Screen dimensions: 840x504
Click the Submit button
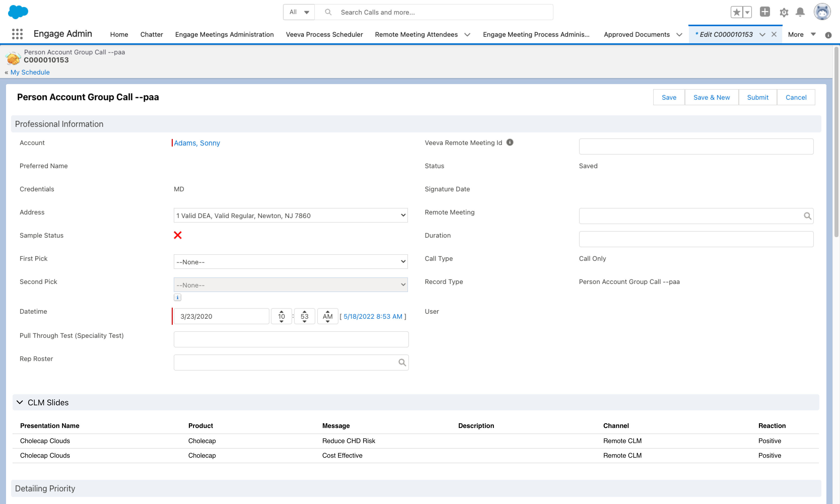click(x=757, y=97)
